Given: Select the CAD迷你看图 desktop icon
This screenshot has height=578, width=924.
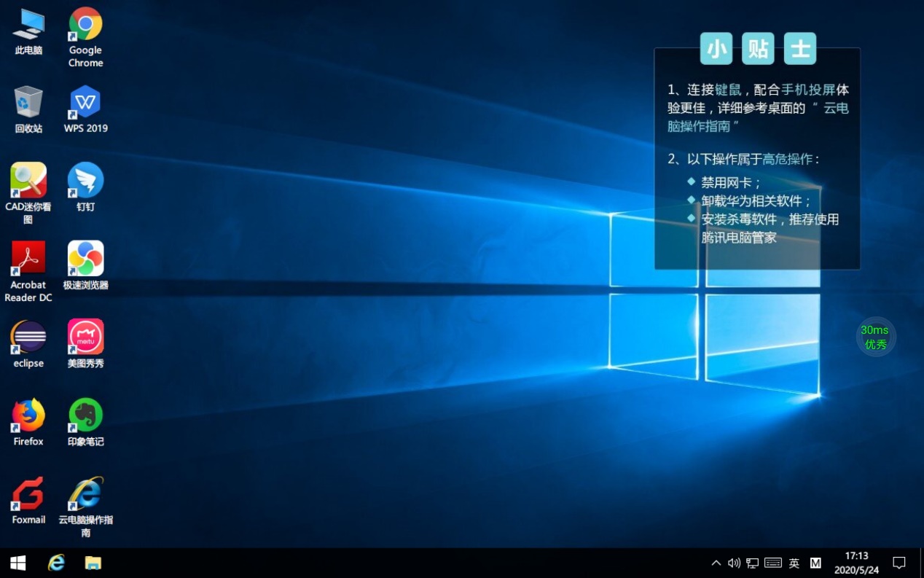Looking at the screenshot, I should point(28,181).
